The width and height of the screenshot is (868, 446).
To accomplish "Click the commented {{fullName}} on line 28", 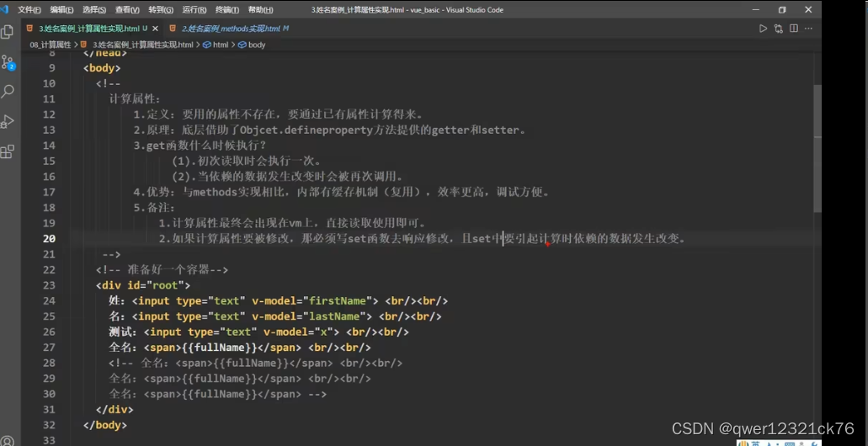I will (252, 363).
